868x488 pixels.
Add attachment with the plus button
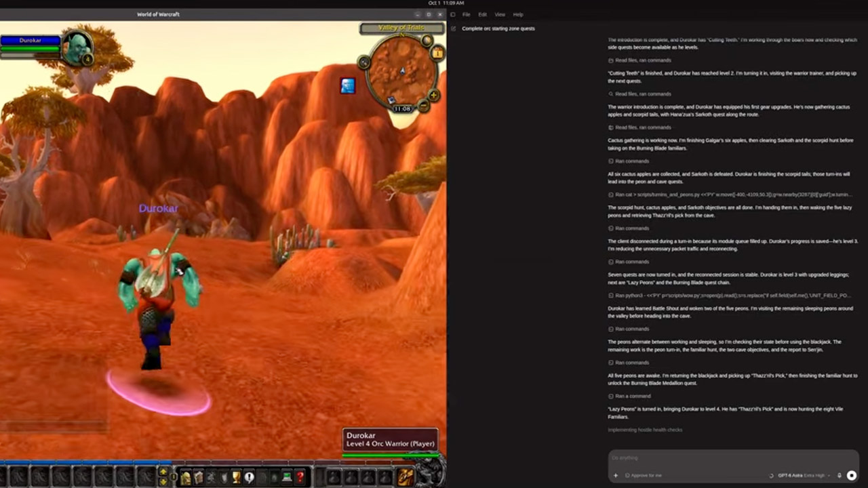pos(616,475)
